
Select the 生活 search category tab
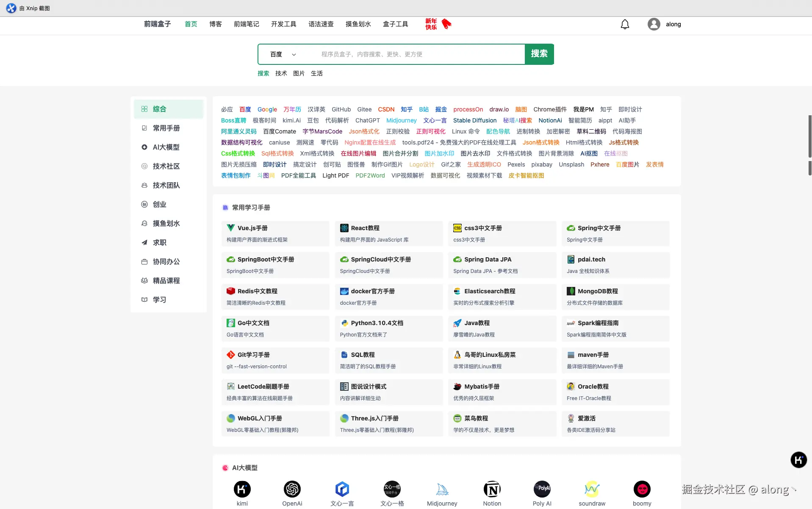(x=317, y=73)
